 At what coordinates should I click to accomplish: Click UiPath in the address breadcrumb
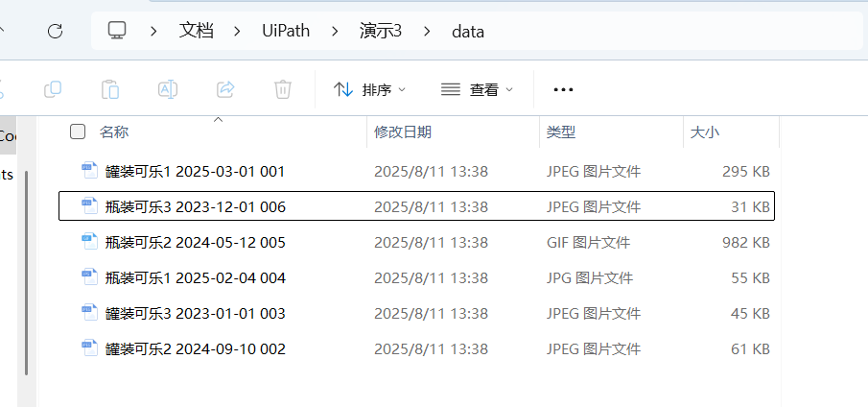[286, 31]
